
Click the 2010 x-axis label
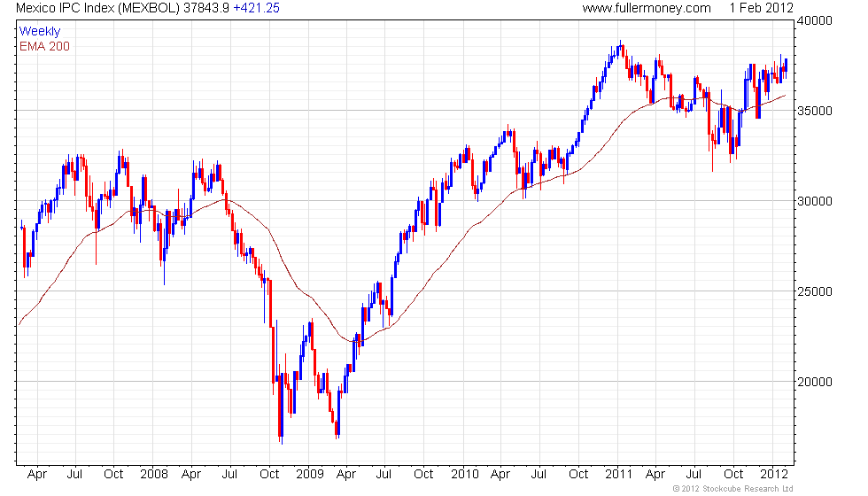tap(464, 474)
